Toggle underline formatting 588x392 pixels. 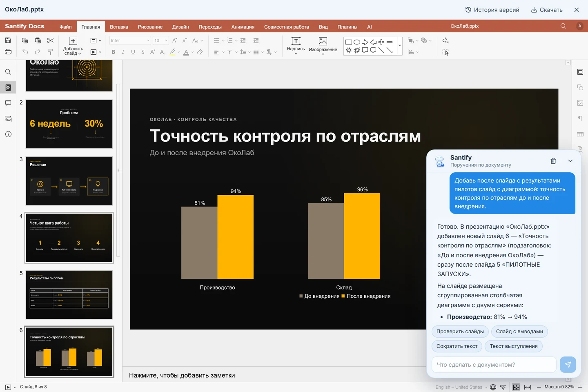(x=133, y=52)
